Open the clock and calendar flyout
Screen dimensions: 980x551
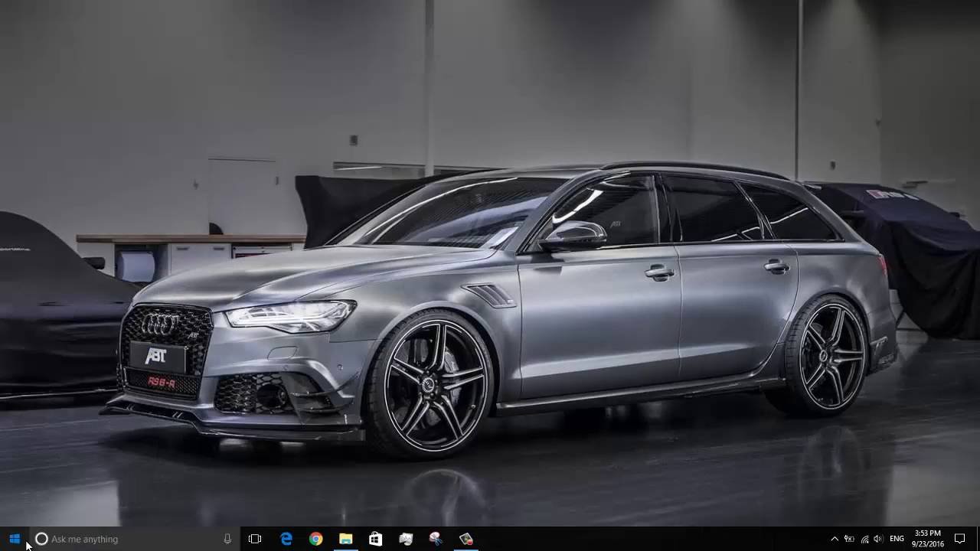927,539
